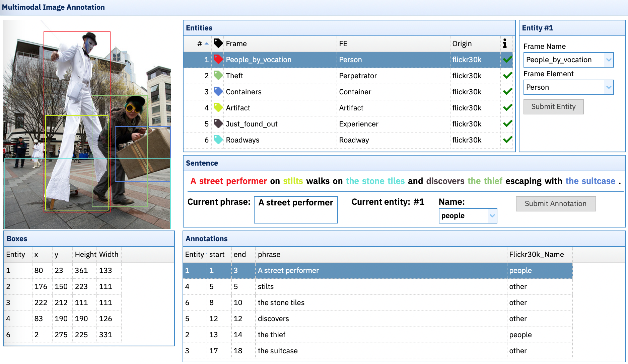Click the green checkmark in Just_found_out row
This screenshot has width=628, height=364.
pos(507,124)
